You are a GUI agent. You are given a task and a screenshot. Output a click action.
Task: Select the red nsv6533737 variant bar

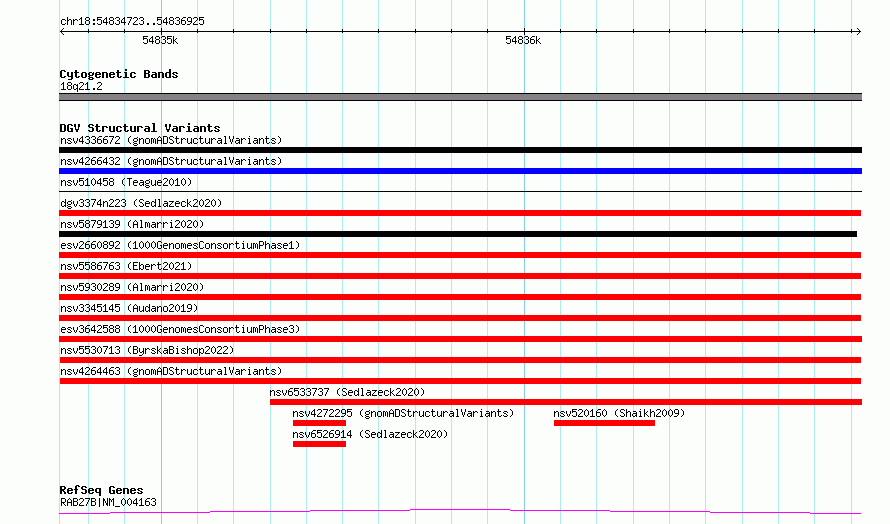pos(566,402)
